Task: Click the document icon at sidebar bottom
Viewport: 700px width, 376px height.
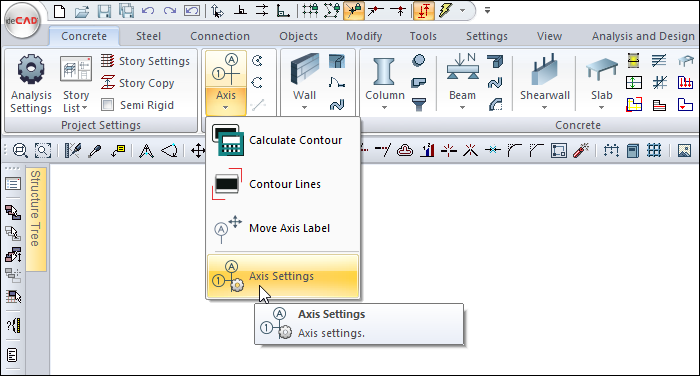Action: coord(12,355)
